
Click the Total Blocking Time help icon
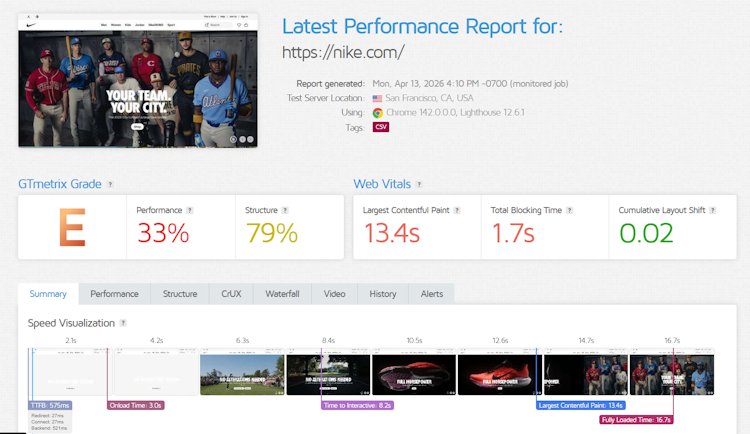[569, 210]
